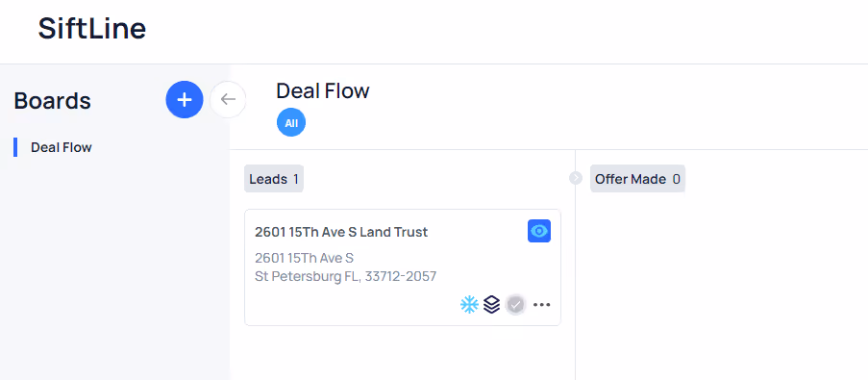Expand the chevron between Leads and Offer Made

576,178
